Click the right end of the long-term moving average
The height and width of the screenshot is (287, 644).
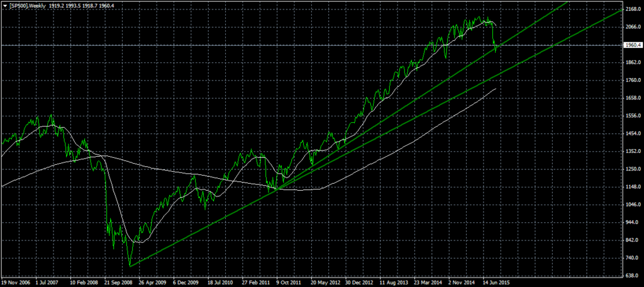tap(496, 89)
